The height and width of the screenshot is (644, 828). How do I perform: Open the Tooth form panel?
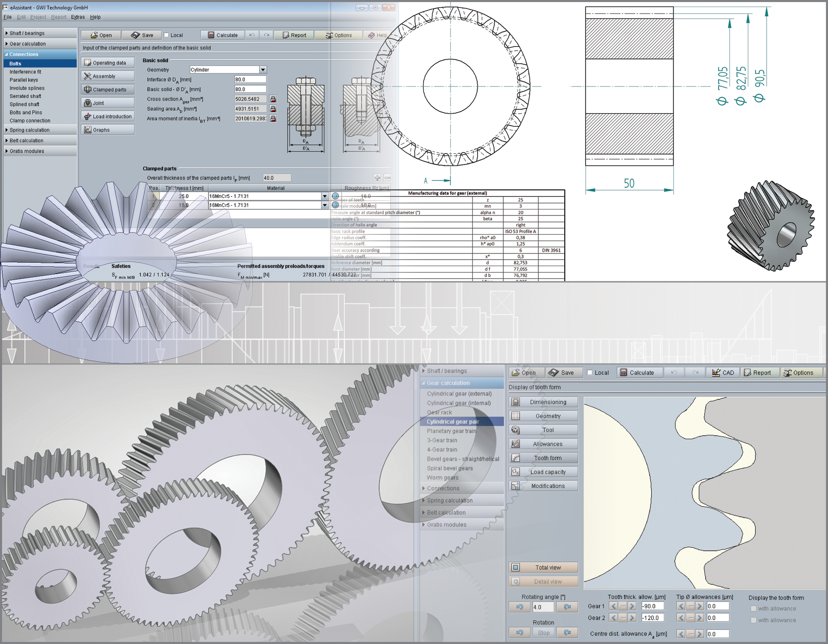click(543, 458)
